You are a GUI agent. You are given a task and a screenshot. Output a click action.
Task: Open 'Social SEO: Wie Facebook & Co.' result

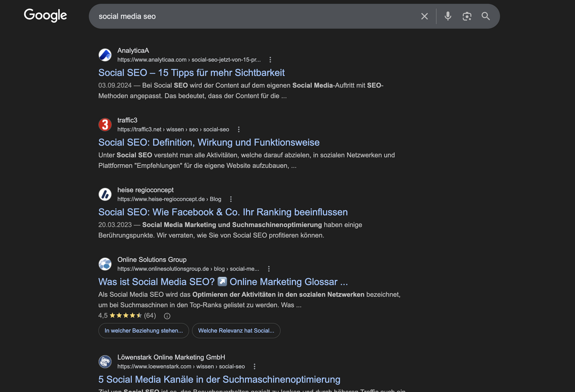(223, 212)
